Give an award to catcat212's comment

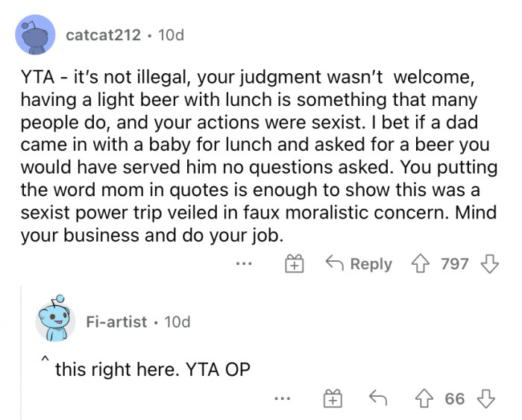tap(295, 263)
